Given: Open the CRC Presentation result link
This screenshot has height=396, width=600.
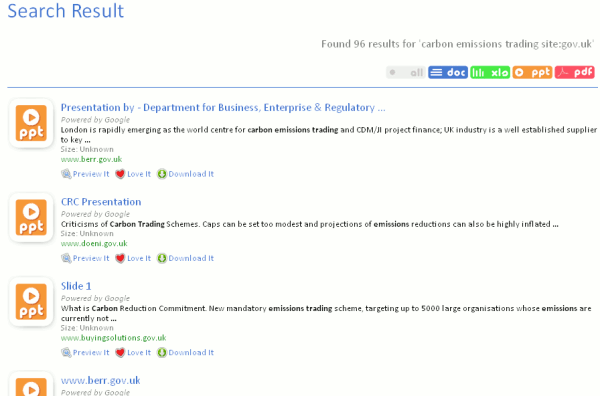Looking at the screenshot, I should [x=101, y=202].
